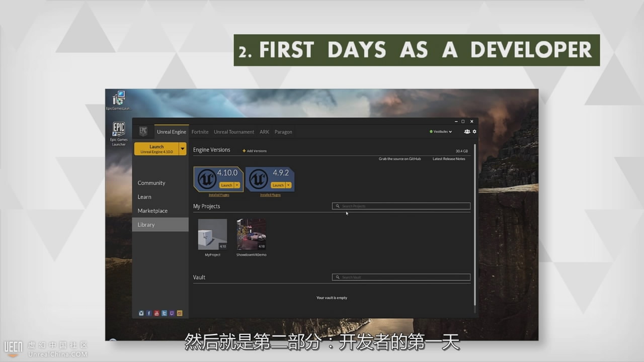
Task: Focus the Search Vault field
Action: tap(401, 277)
